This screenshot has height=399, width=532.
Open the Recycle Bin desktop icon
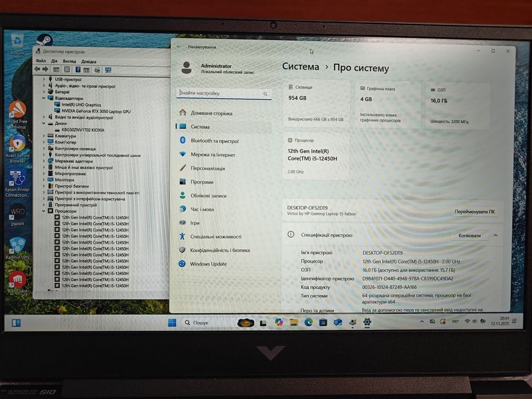click(17, 44)
